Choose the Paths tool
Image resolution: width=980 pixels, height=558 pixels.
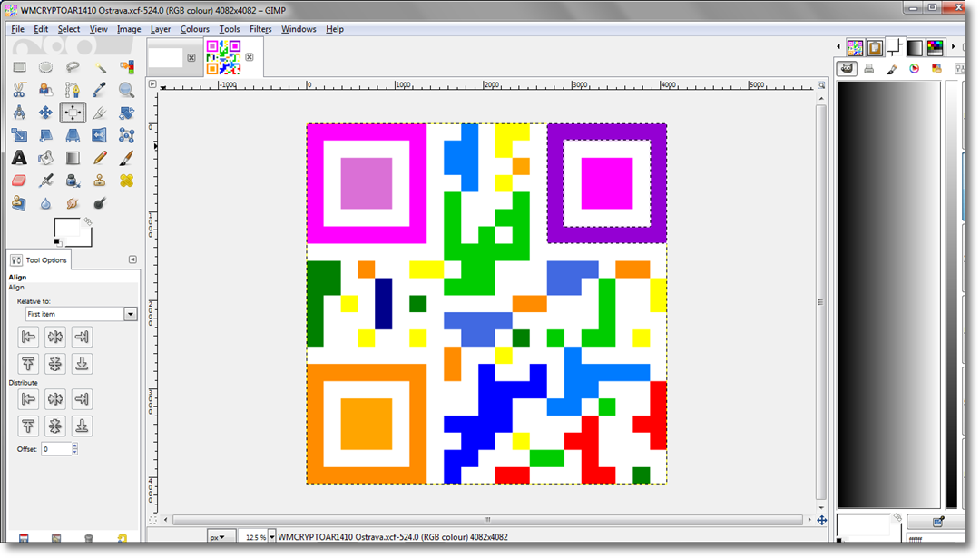pos(73,90)
